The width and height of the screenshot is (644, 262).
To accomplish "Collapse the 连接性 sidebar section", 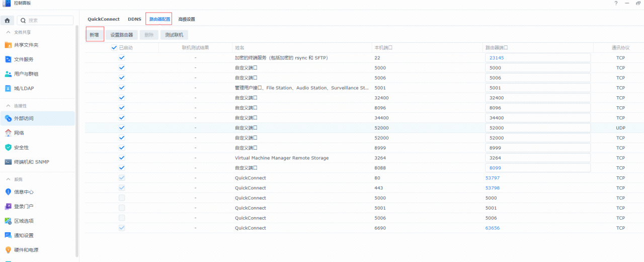I will [x=8, y=106].
